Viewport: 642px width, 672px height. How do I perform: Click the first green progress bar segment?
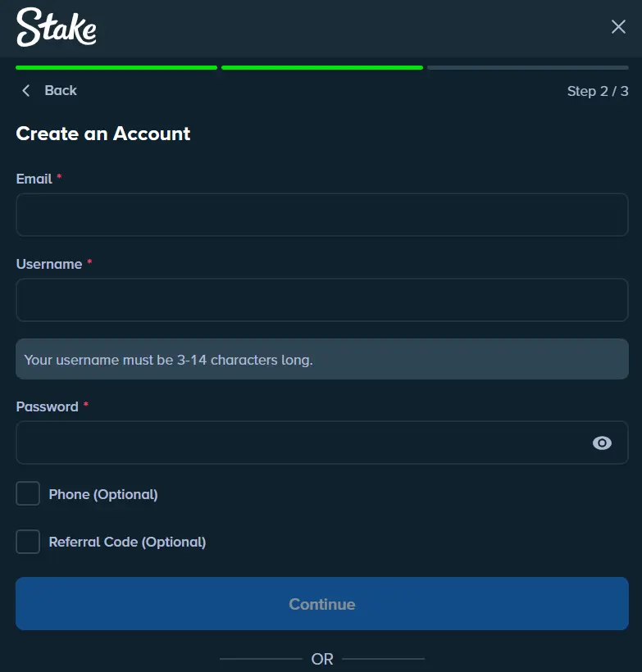116,67
